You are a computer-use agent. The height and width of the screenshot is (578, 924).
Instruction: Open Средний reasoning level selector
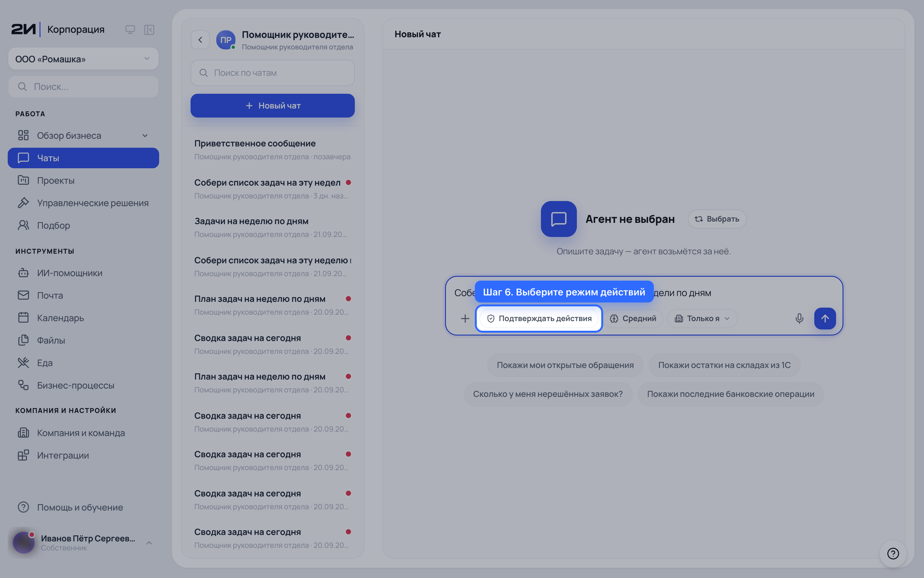(633, 319)
